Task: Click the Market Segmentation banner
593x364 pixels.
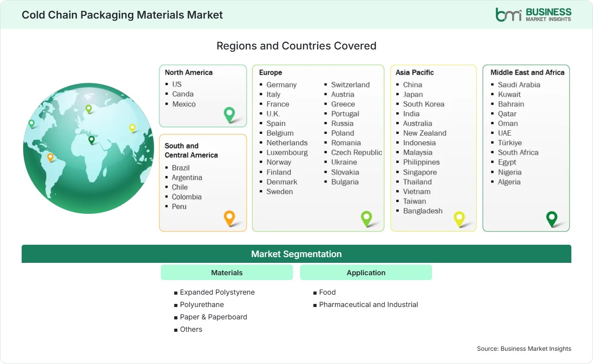Action: click(x=296, y=254)
